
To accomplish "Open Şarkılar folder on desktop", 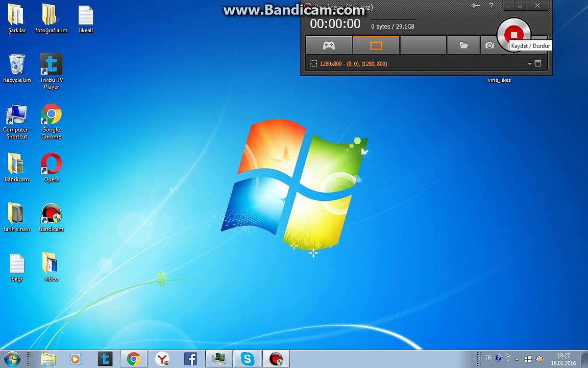I will (x=16, y=19).
